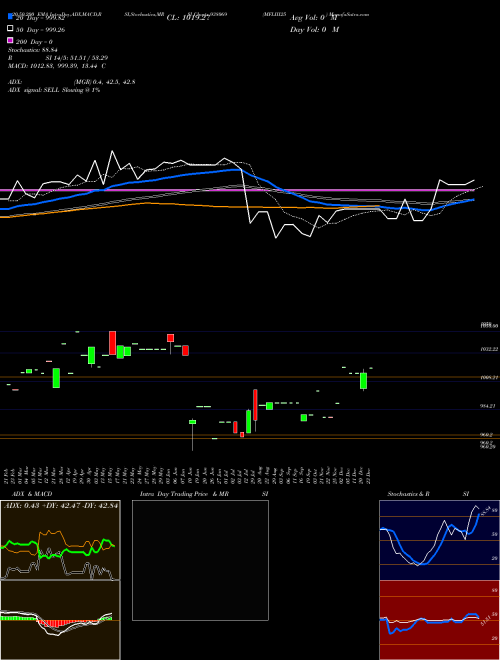Click the long-wick candle at the June low

pos(192,434)
